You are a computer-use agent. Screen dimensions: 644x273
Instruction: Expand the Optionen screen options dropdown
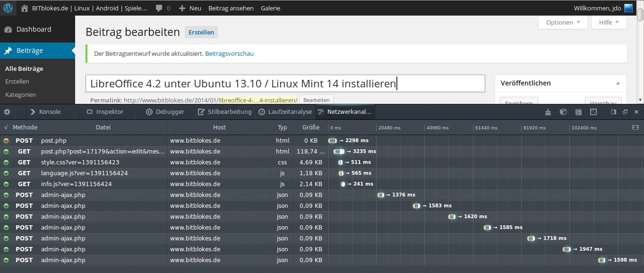click(x=563, y=22)
